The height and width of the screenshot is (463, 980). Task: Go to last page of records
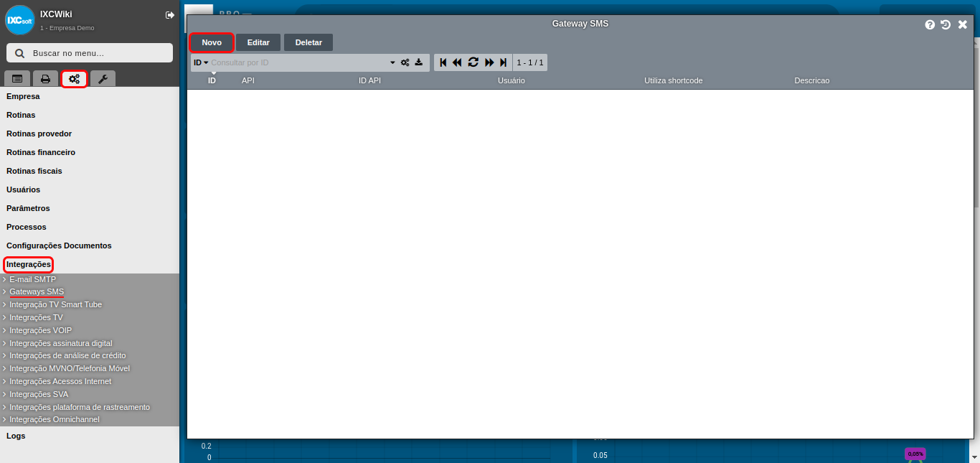(504, 62)
